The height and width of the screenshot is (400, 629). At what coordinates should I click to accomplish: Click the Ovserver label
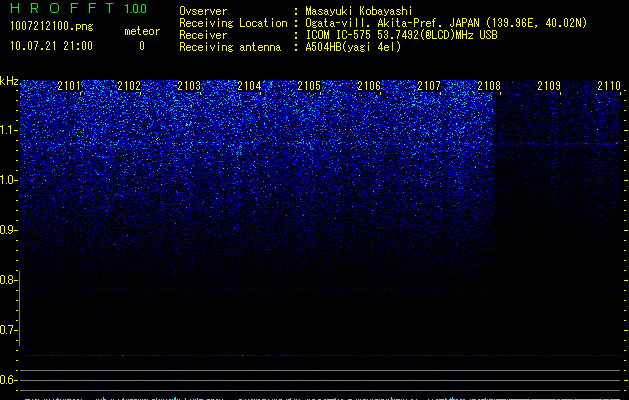203,11
